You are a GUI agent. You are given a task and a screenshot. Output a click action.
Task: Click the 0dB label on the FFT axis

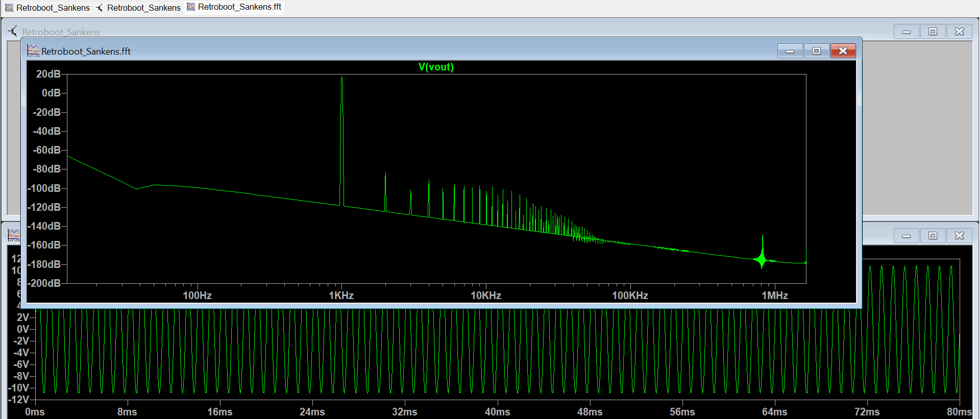51,93
